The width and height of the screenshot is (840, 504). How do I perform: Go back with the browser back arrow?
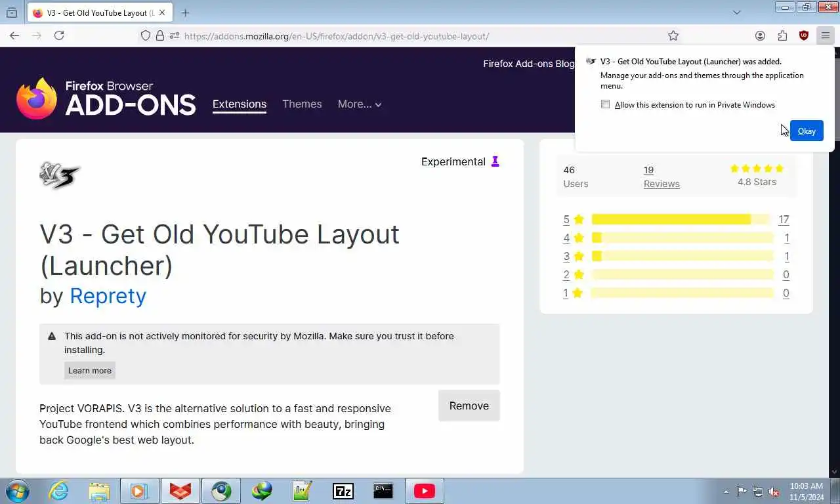(14, 35)
